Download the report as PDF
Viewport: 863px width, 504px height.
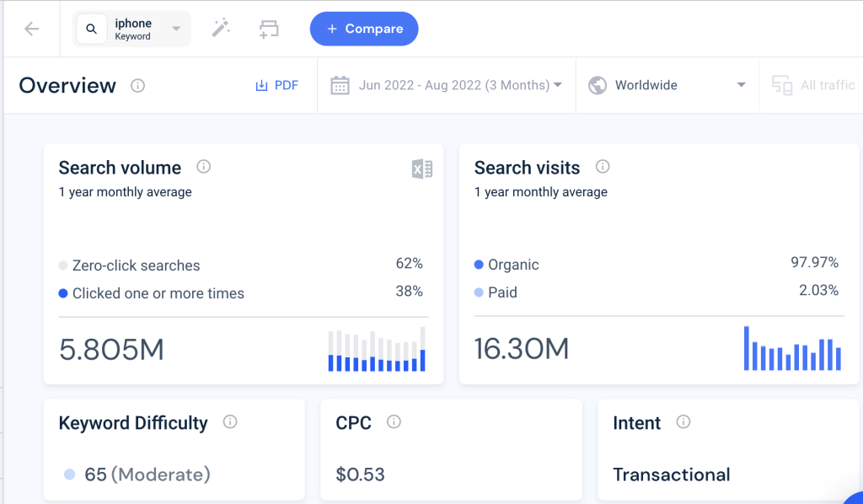point(276,85)
